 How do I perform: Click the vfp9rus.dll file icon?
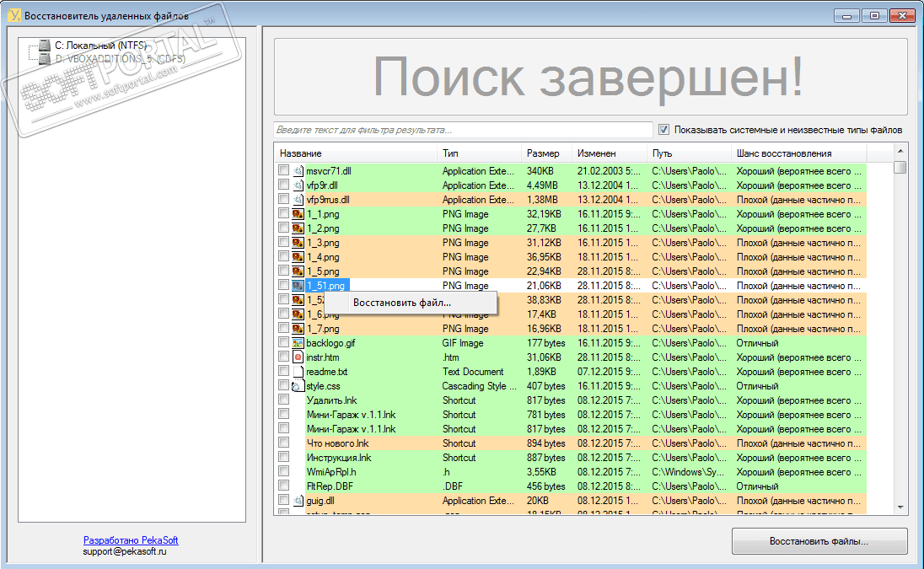(x=298, y=200)
